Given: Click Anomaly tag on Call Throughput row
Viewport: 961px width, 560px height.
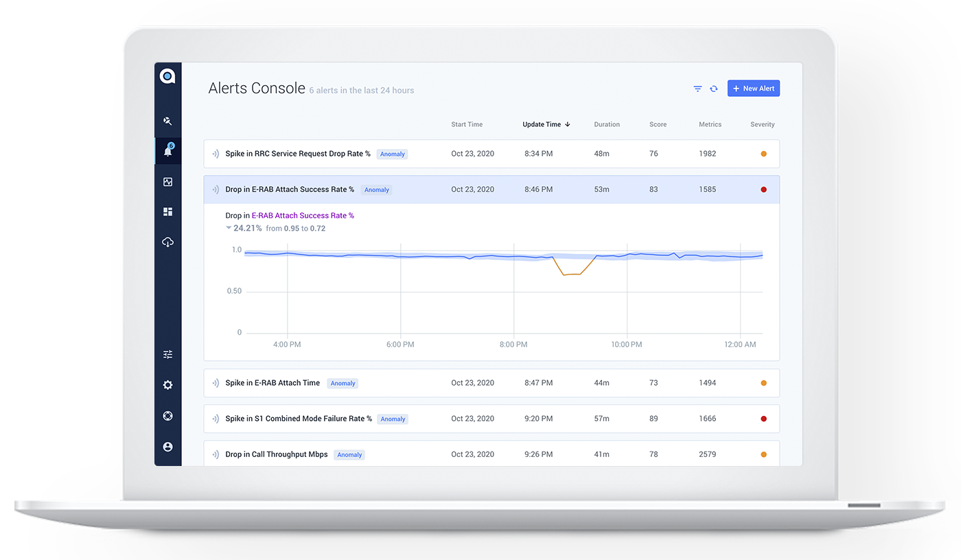Looking at the screenshot, I should pyautogui.click(x=349, y=455).
